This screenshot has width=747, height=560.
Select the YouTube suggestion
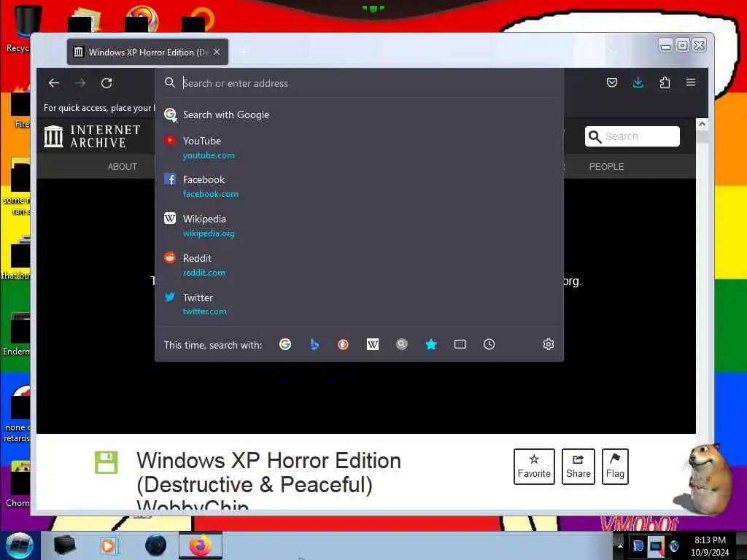[359, 147]
